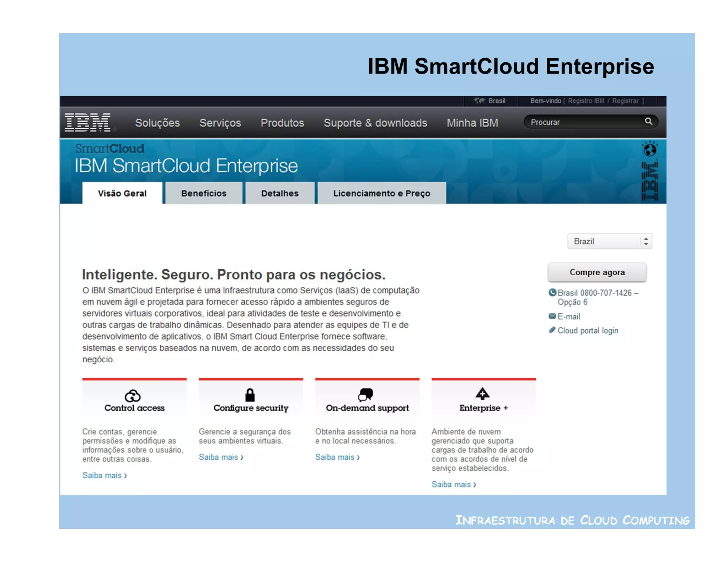Click Saiba mais under On-demand support
Viewport: 728px width, 562px height.
pyautogui.click(x=337, y=457)
